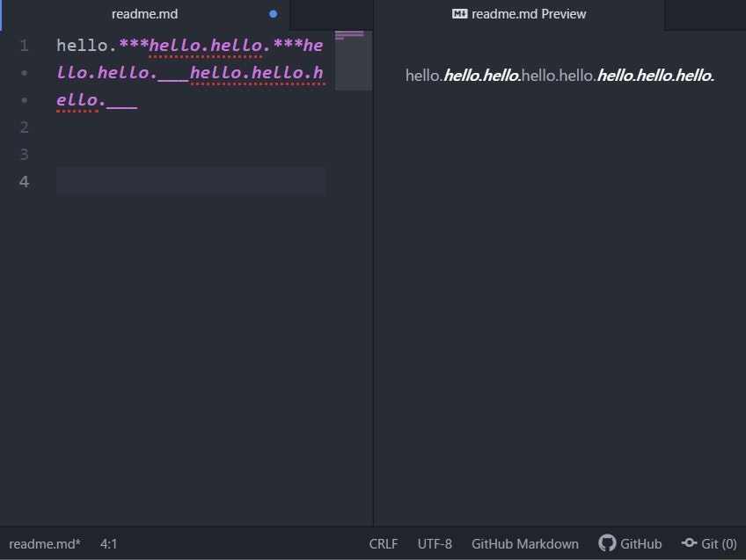Viewport: 746px width, 560px height.
Task: Open go-to-line via 4:1 cursor position
Action: click(108, 544)
